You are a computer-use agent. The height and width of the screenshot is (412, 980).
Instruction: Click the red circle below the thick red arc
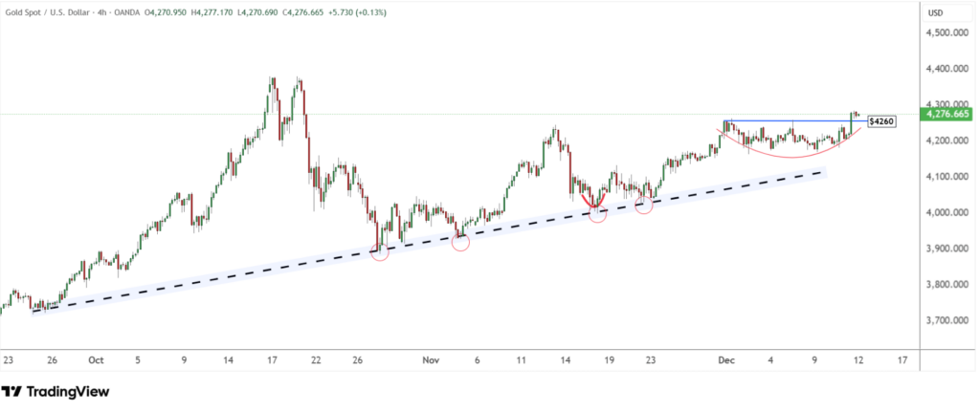coord(597,215)
